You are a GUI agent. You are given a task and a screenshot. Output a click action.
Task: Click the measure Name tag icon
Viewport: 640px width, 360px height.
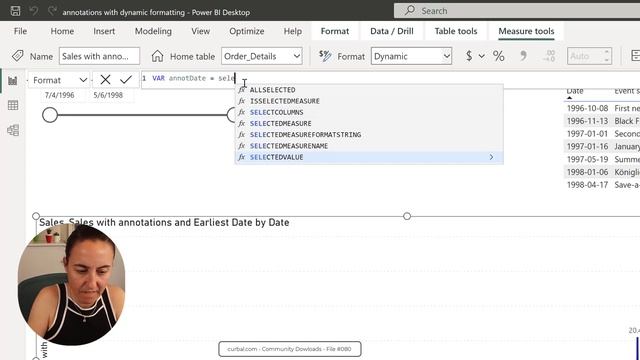tap(18, 56)
